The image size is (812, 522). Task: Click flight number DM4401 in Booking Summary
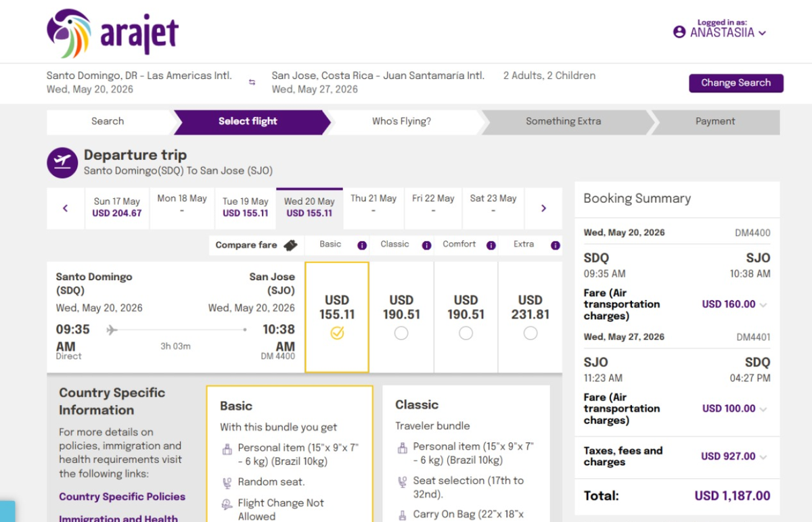click(x=752, y=337)
